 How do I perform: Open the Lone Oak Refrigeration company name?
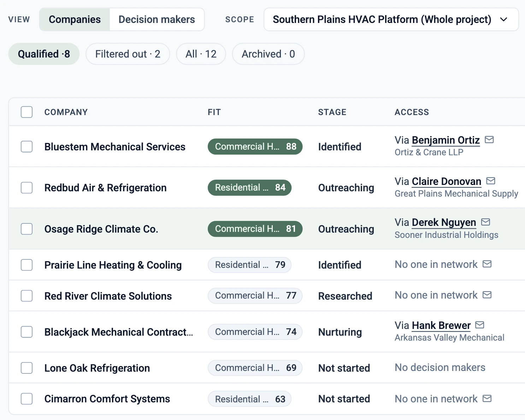tap(97, 368)
